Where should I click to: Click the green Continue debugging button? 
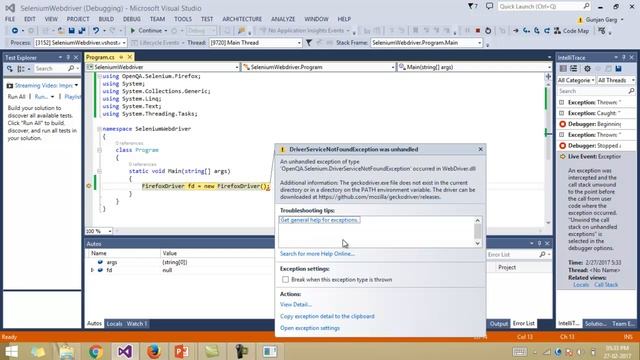[146, 31]
